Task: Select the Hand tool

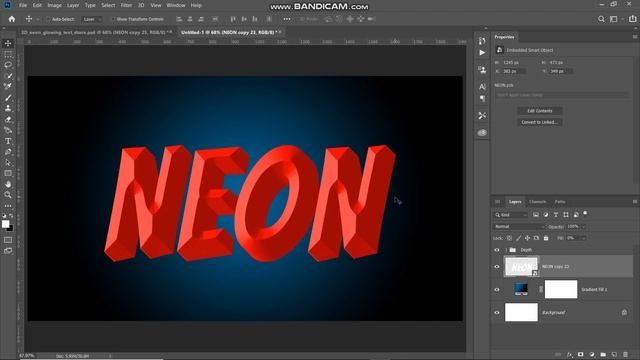Action: [x=8, y=184]
